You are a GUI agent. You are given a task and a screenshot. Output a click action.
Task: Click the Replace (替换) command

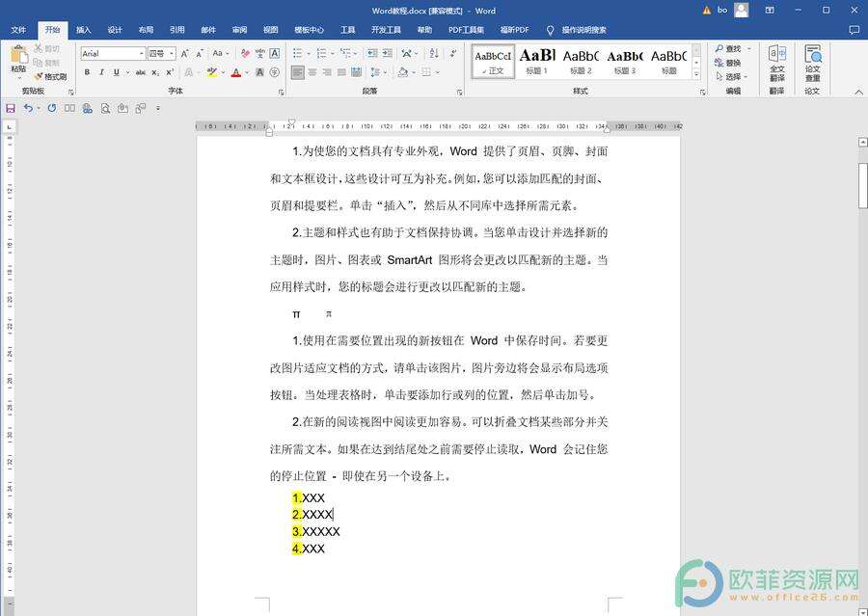pos(728,63)
